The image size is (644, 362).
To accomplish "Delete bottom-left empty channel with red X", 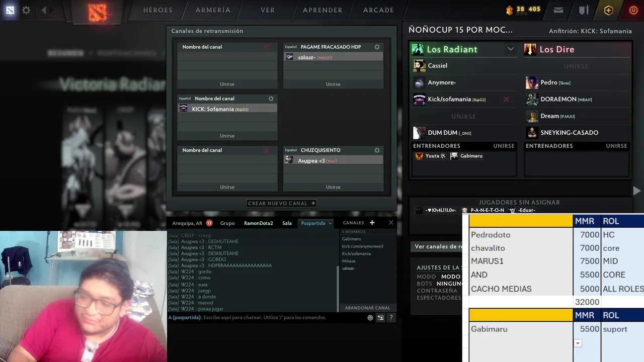I will pos(266,150).
